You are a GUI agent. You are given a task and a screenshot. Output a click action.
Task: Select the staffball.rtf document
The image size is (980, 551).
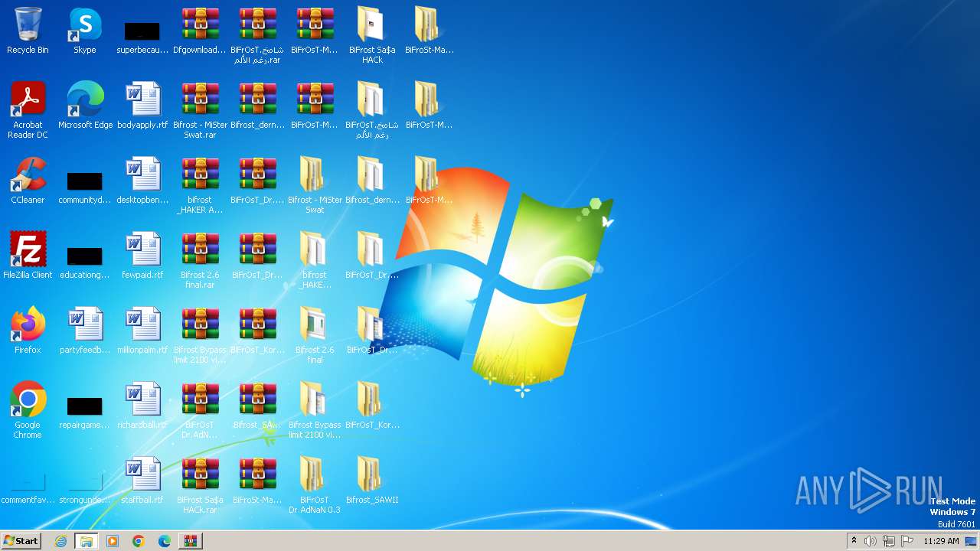(x=142, y=481)
